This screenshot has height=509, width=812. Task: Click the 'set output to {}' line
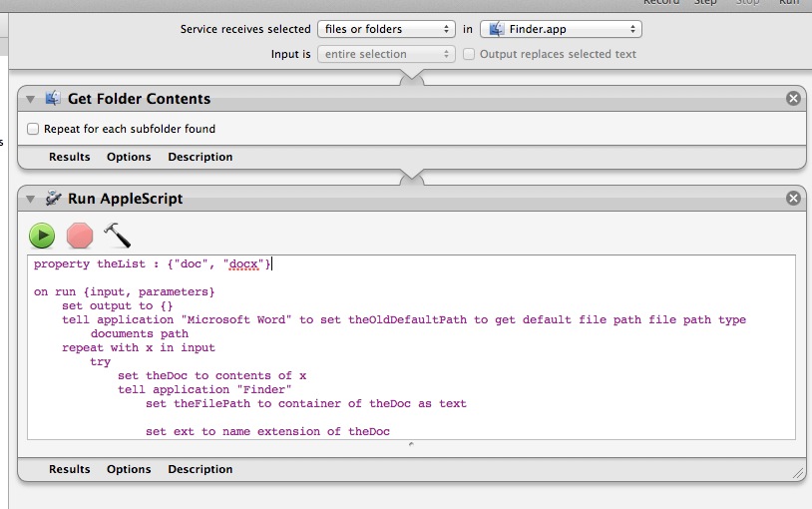coord(118,305)
